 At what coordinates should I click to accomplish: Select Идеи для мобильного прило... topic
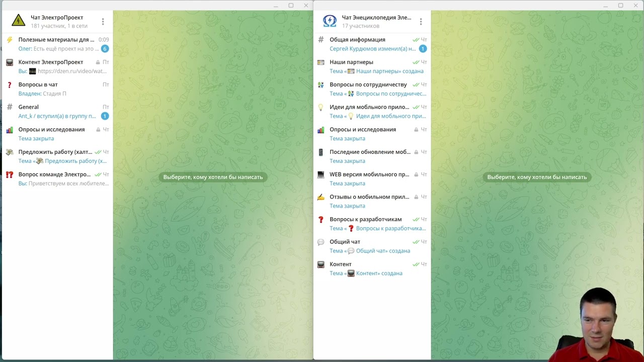[372, 112]
